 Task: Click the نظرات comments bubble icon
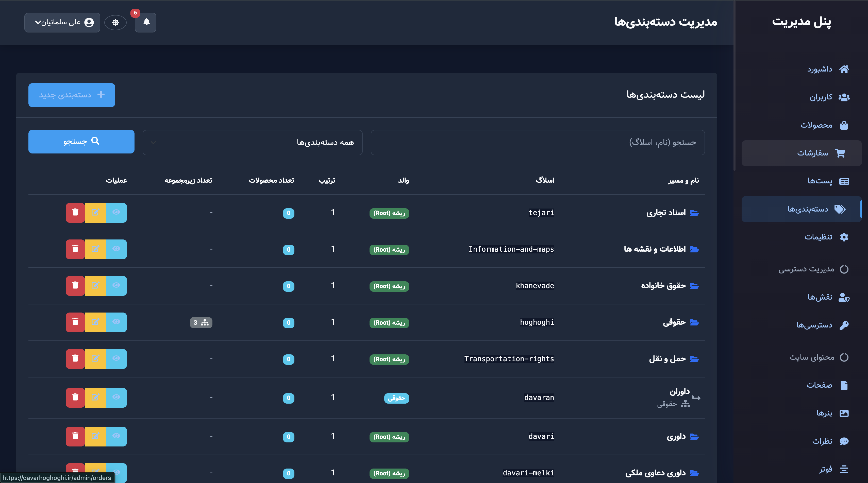844,441
